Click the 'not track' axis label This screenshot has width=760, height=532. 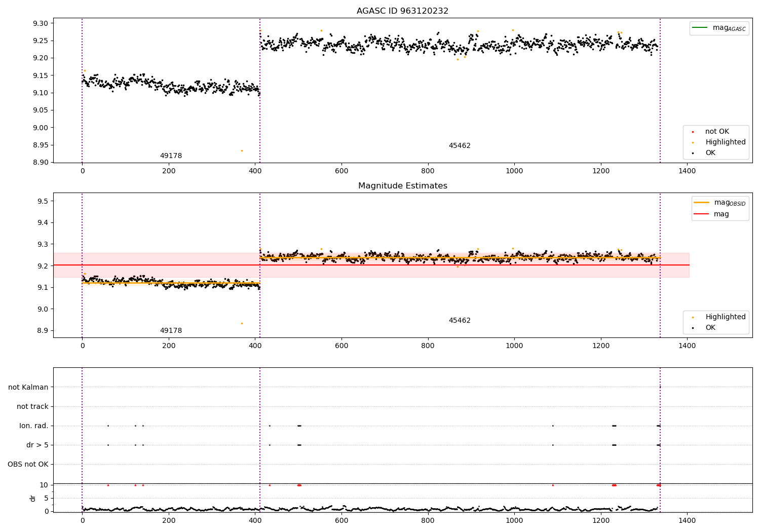pos(32,407)
